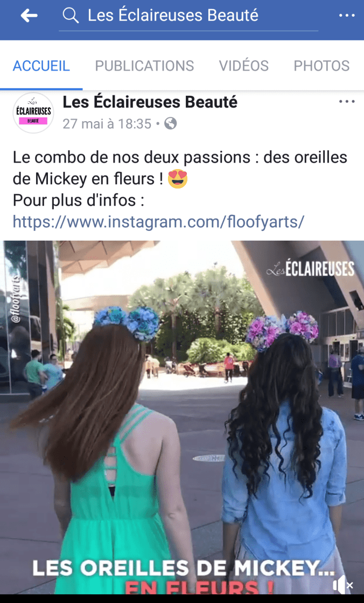
Task: Follow the instagram.com/floofyarts link
Action: coord(158,222)
